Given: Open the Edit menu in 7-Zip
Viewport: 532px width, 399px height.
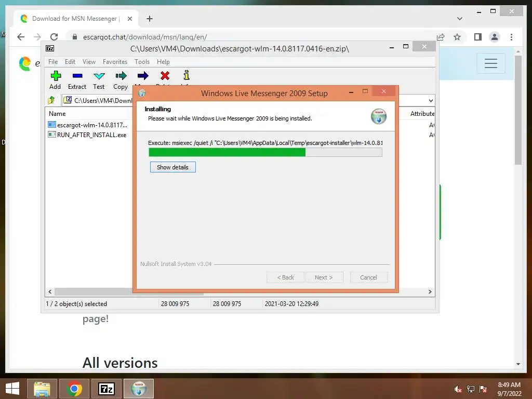Looking at the screenshot, I should pos(70,62).
